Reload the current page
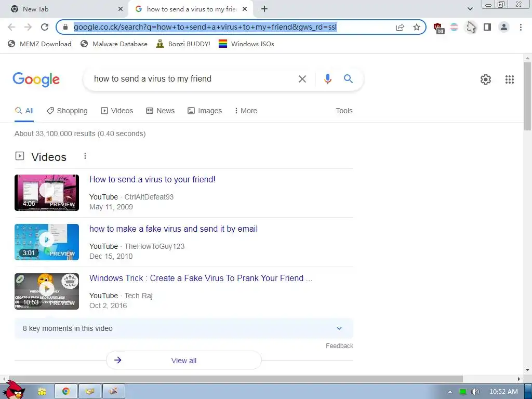This screenshot has width=532, height=399. point(45,27)
